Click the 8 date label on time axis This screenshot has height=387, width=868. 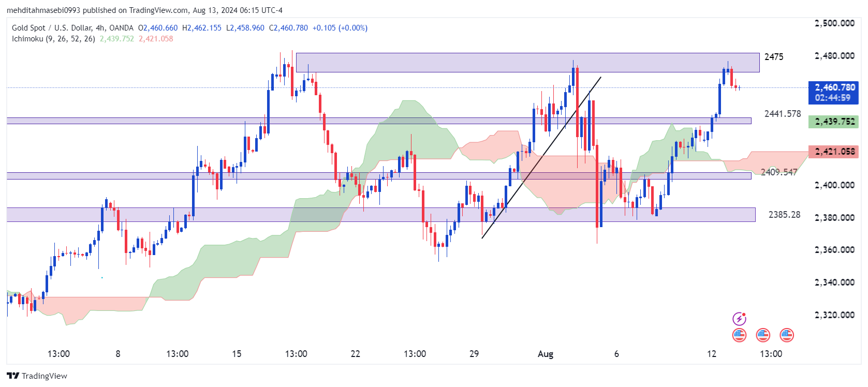click(x=118, y=354)
